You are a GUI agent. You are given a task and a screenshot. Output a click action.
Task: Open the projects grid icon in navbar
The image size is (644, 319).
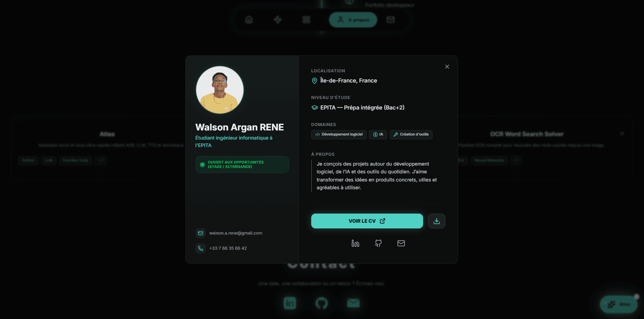tap(306, 20)
